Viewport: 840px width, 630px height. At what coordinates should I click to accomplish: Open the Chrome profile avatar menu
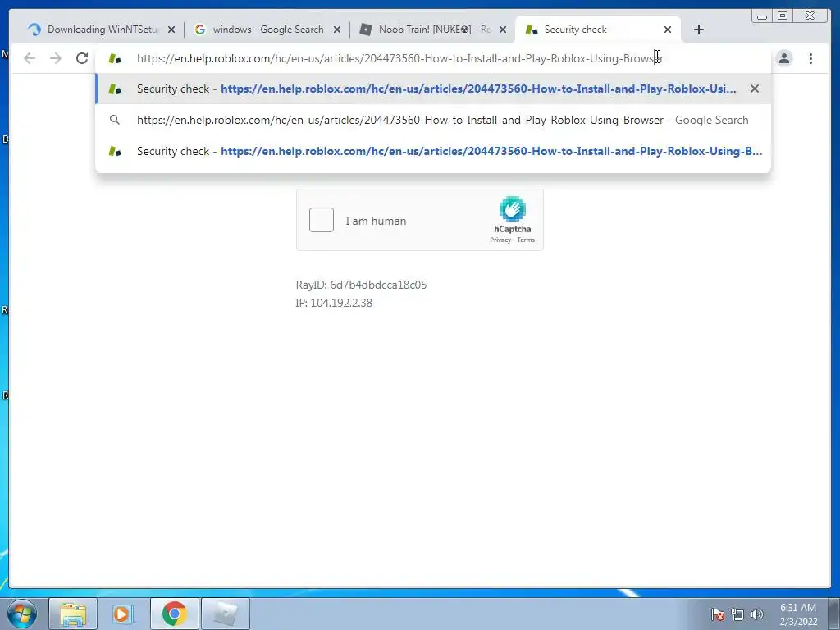(x=784, y=58)
